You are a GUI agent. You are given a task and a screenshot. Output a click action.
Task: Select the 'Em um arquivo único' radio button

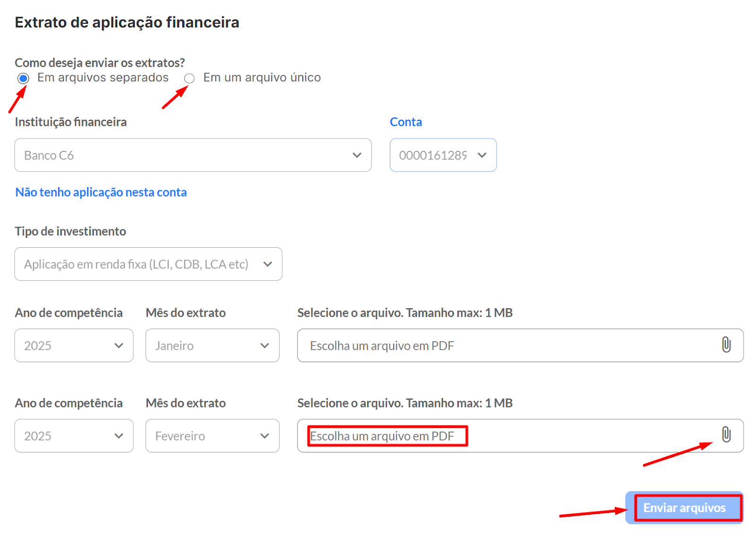pos(189,78)
